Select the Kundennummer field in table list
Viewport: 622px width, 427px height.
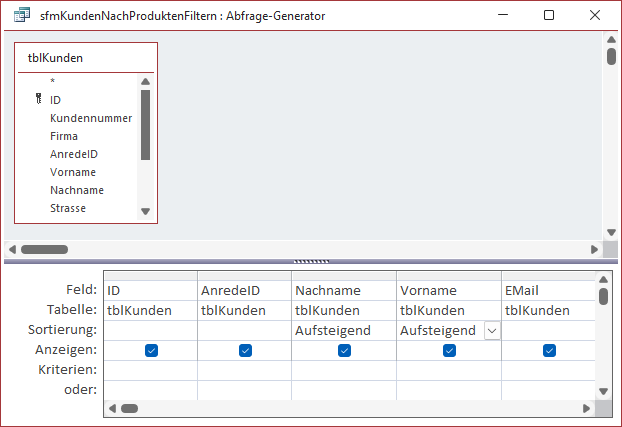pos(90,118)
